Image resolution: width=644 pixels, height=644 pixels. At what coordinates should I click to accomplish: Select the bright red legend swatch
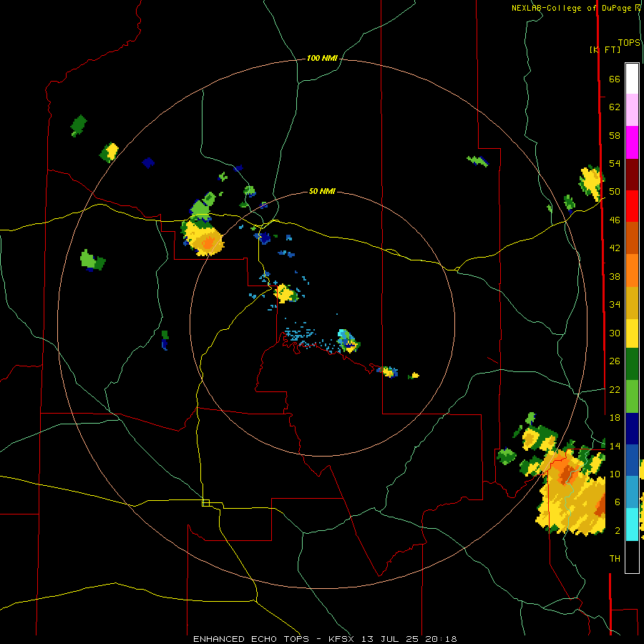tap(632, 206)
